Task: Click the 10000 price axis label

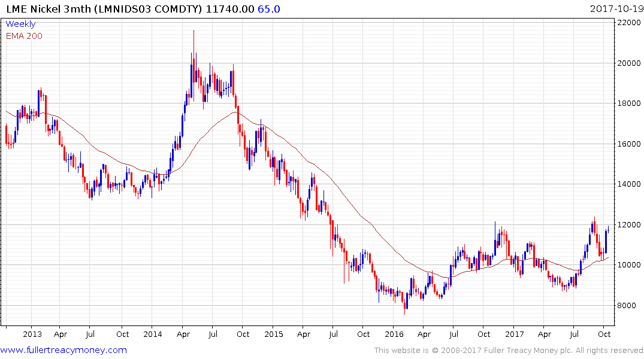Action: coord(629,265)
